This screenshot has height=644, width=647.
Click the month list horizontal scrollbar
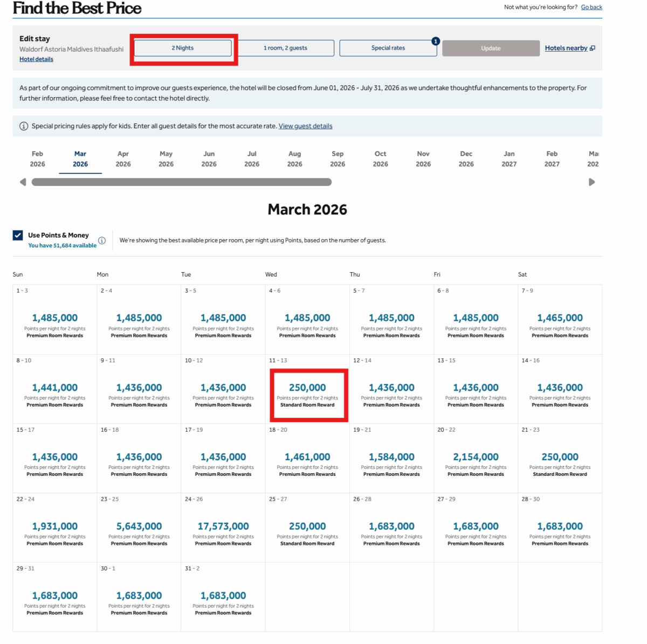click(x=181, y=182)
